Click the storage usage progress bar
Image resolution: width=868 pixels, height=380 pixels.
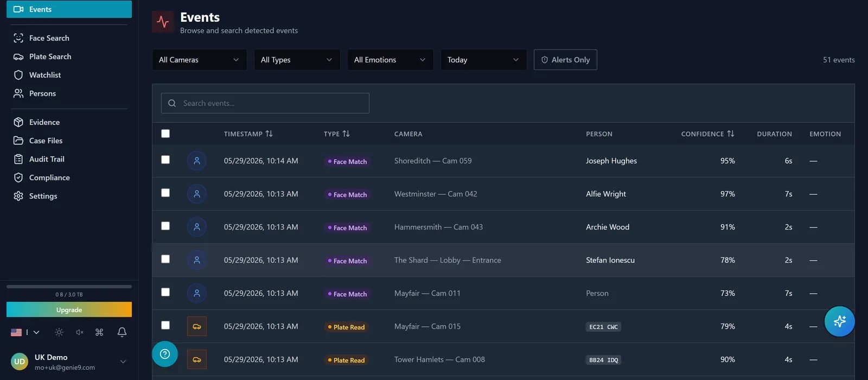[69, 286]
